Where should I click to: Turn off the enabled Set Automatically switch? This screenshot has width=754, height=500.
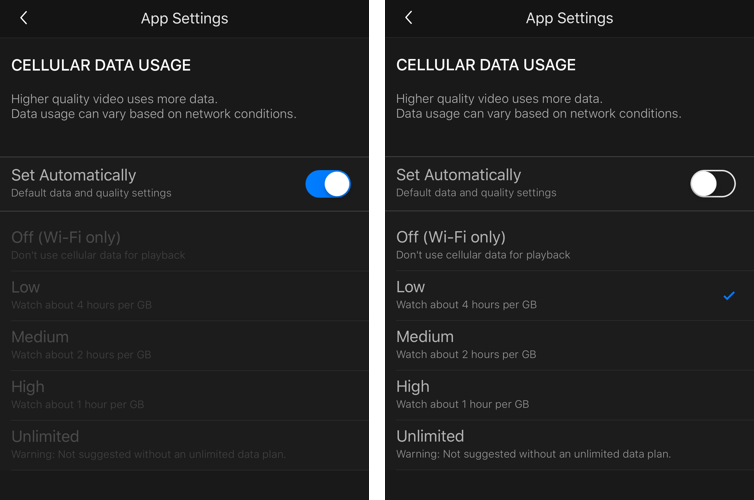click(328, 184)
